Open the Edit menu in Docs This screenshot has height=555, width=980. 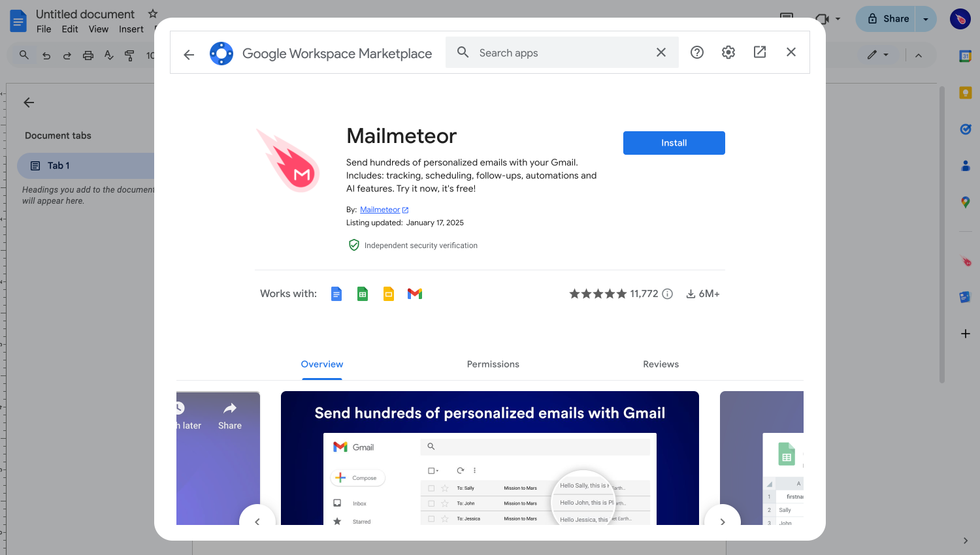click(70, 29)
